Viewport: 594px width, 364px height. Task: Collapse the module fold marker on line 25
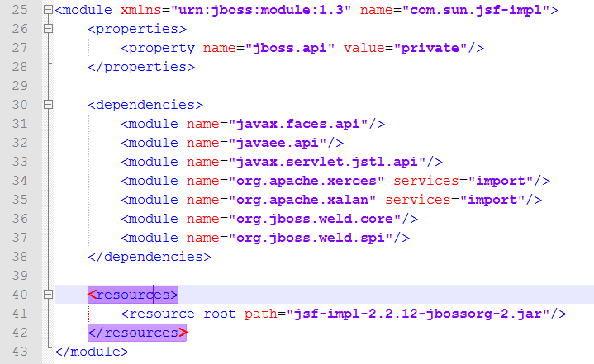48,10
